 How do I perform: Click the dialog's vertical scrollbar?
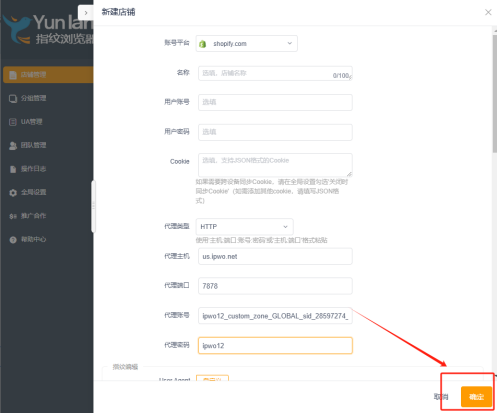click(495, 93)
